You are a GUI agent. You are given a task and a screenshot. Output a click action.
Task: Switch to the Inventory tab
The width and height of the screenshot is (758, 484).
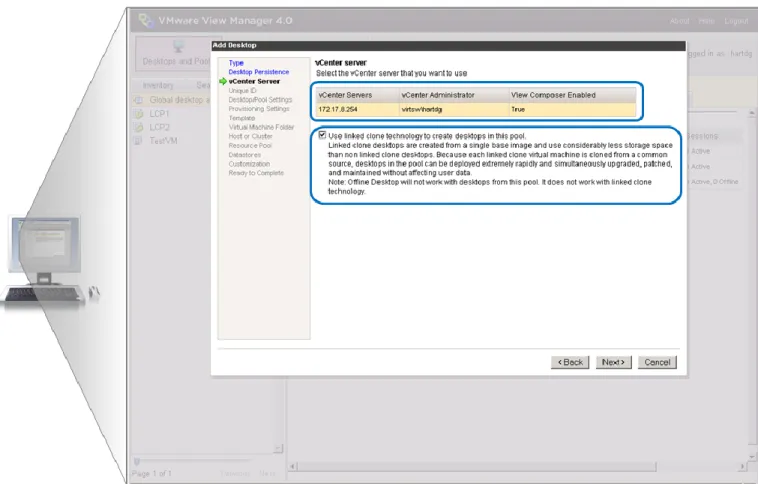[x=158, y=85]
